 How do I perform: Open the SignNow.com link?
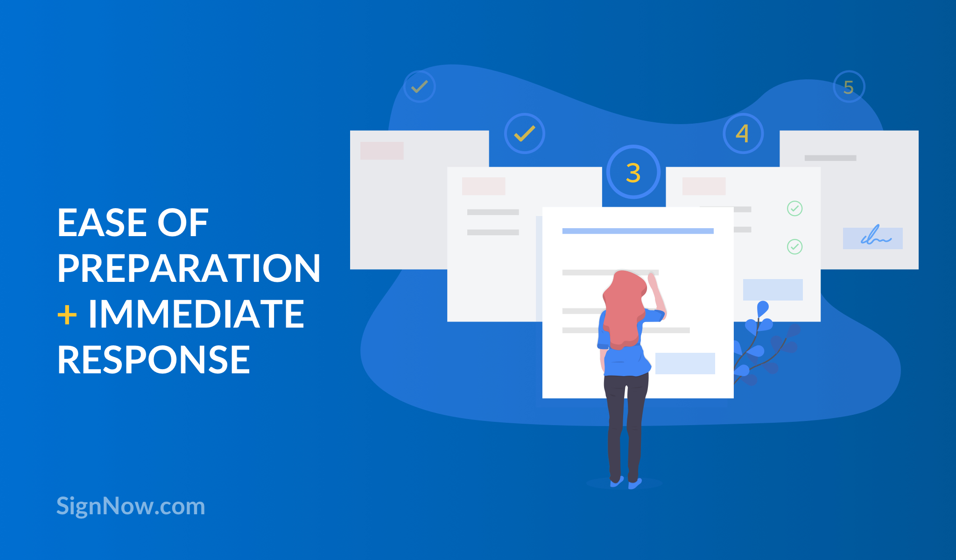[x=131, y=506]
